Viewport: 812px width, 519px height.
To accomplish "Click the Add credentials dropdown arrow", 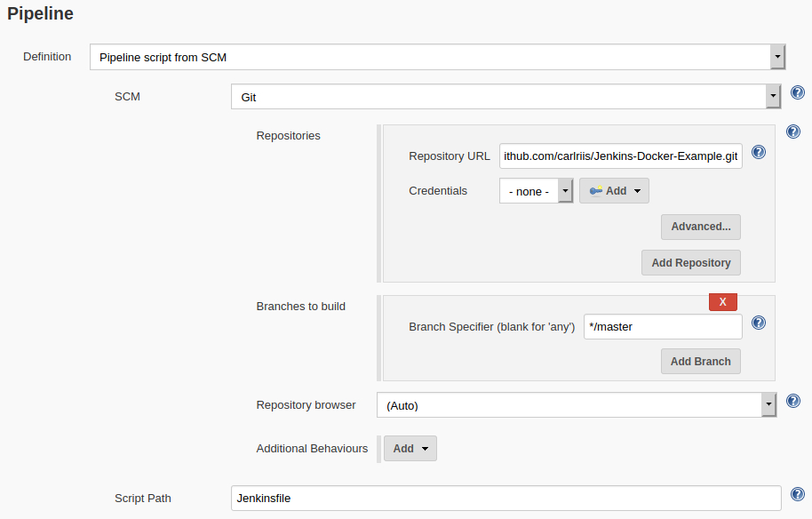I will (x=637, y=191).
